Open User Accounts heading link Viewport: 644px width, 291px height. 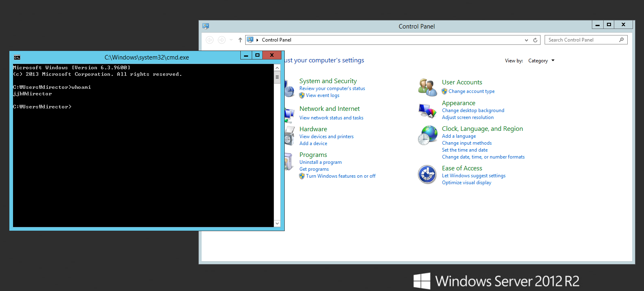coord(462,82)
